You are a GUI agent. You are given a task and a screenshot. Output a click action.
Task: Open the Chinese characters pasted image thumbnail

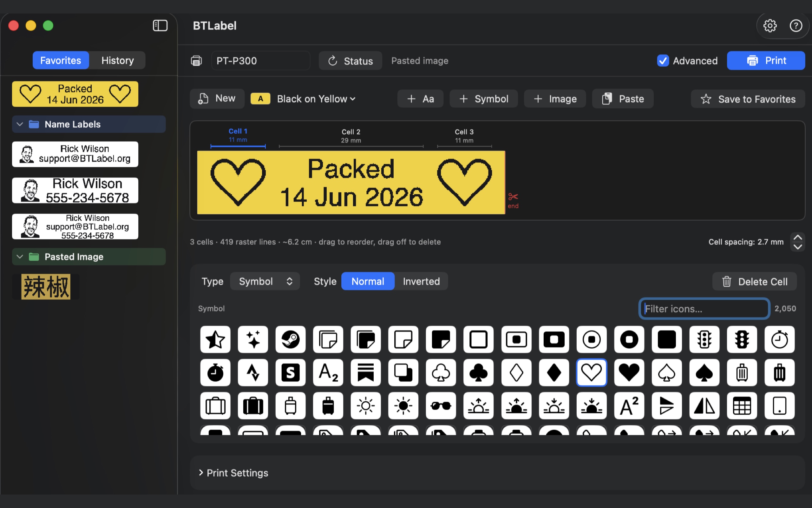pos(46,287)
